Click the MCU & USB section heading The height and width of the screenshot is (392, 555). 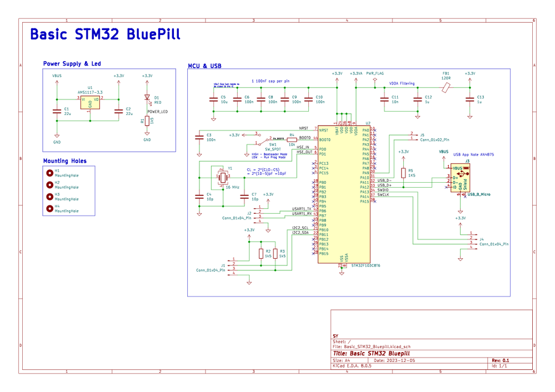tap(204, 66)
